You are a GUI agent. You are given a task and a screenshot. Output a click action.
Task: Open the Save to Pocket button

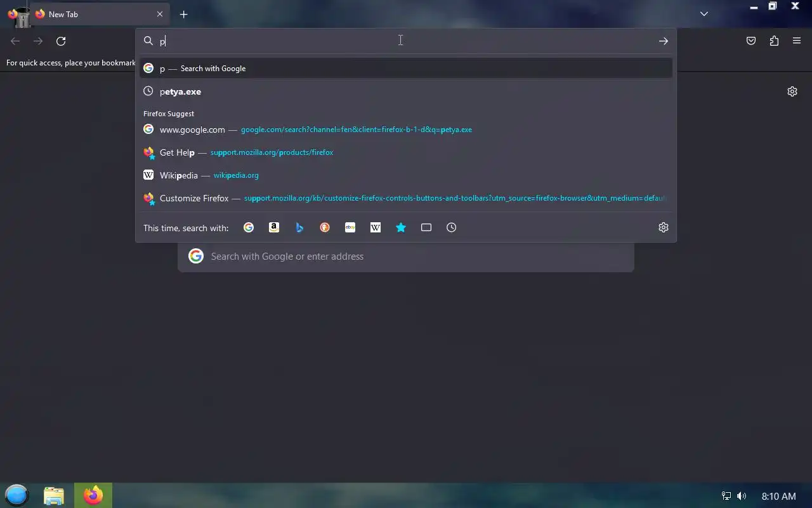[x=751, y=41]
